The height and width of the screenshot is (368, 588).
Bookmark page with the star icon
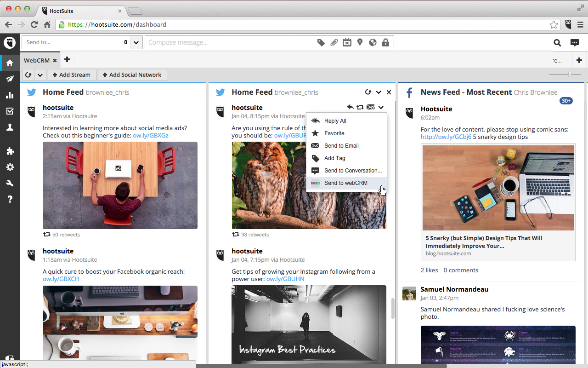tap(554, 24)
